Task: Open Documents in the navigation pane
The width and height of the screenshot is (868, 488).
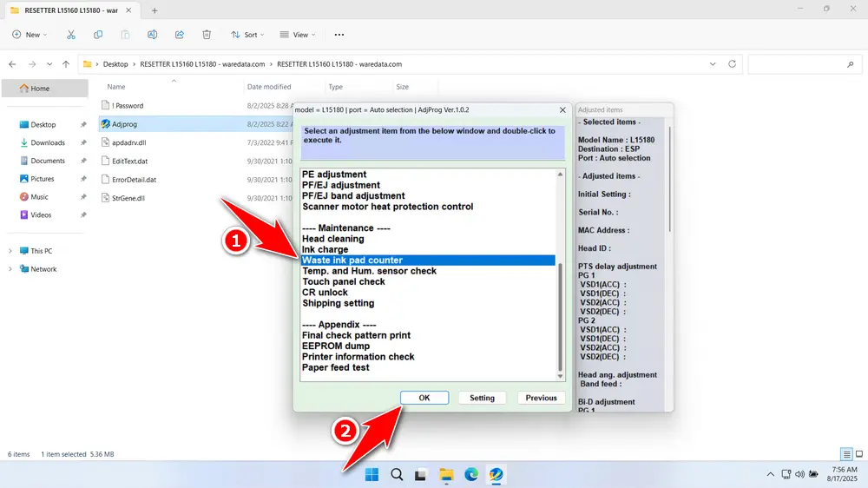Action: point(48,161)
